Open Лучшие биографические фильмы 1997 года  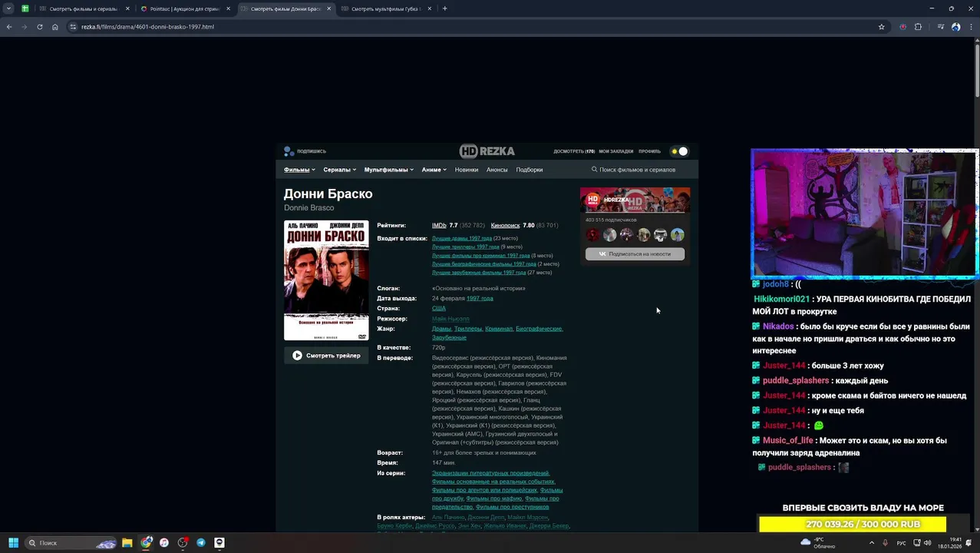[x=484, y=263]
